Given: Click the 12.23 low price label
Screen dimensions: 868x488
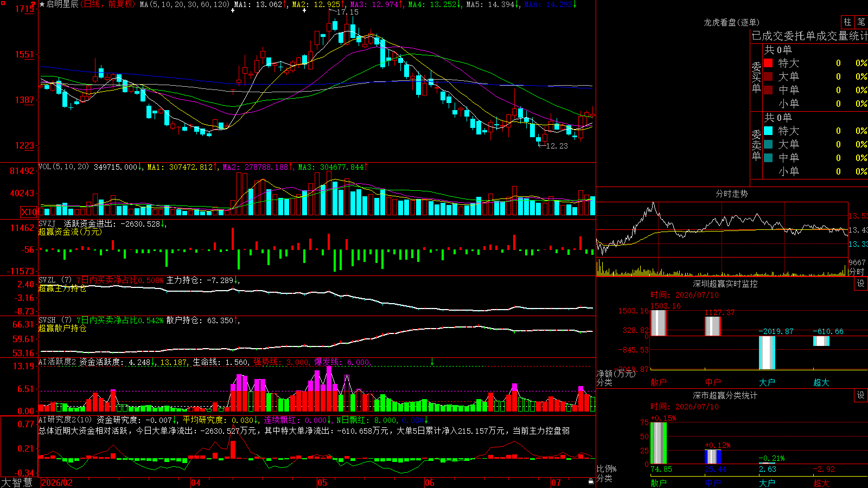Looking at the screenshot, I should click(x=557, y=146).
